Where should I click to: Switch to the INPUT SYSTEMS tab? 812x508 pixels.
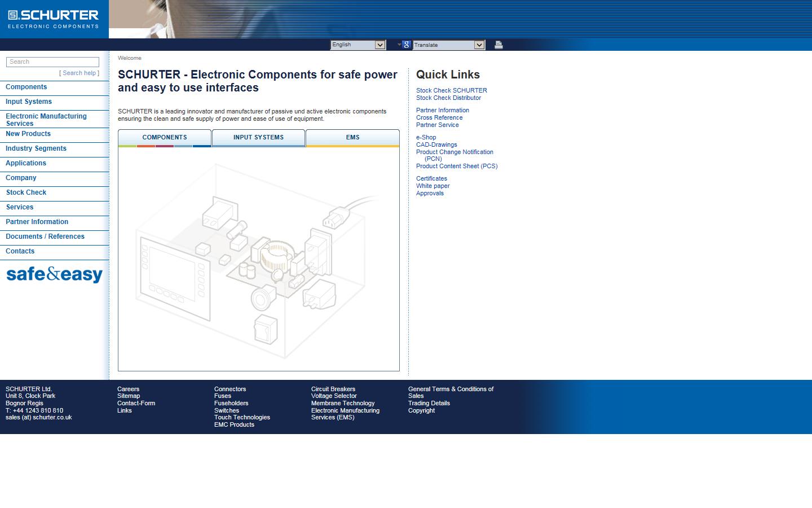[258, 137]
